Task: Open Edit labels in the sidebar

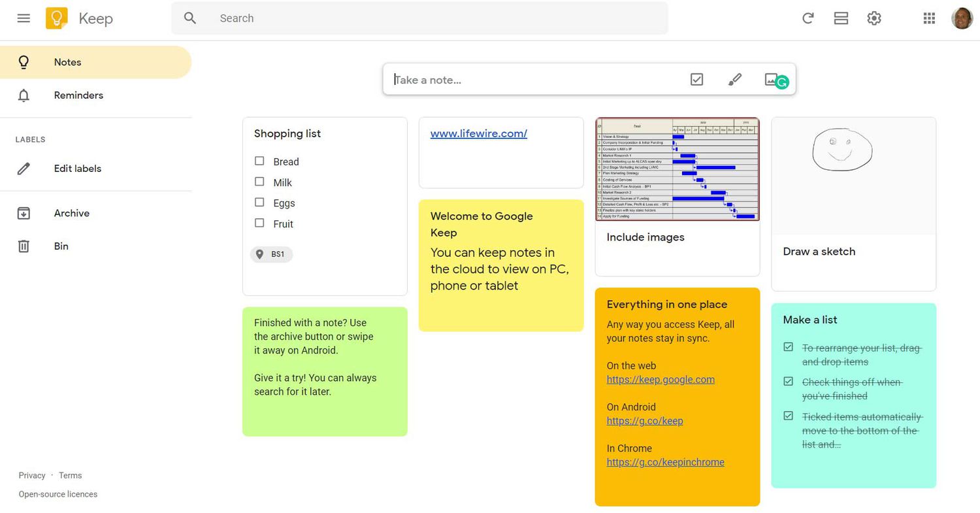Action: (95, 169)
